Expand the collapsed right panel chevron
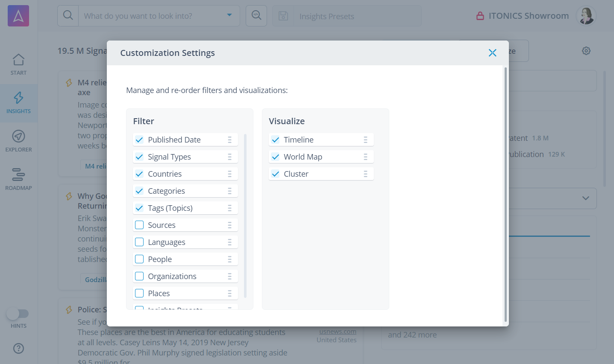 (585, 198)
